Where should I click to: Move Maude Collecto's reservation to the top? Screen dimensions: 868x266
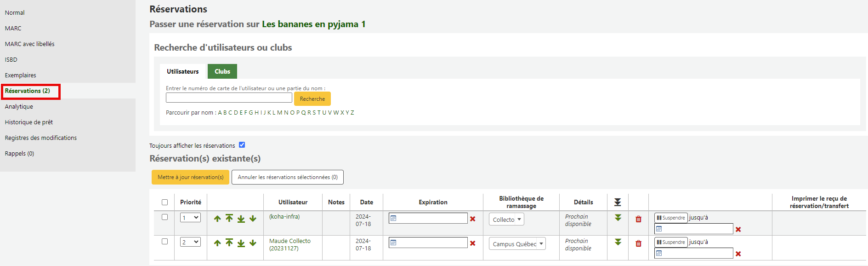point(229,243)
